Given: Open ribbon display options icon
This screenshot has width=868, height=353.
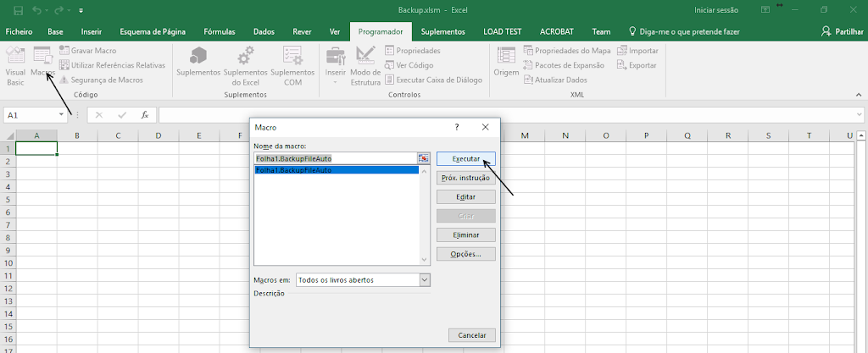Looking at the screenshot, I should point(765,10).
